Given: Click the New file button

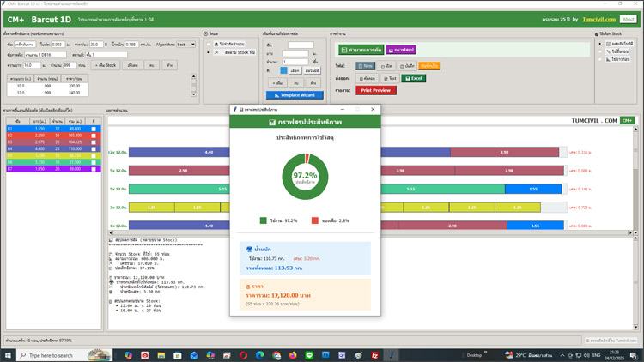Looking at the screenshot, I should click(366, 65).
